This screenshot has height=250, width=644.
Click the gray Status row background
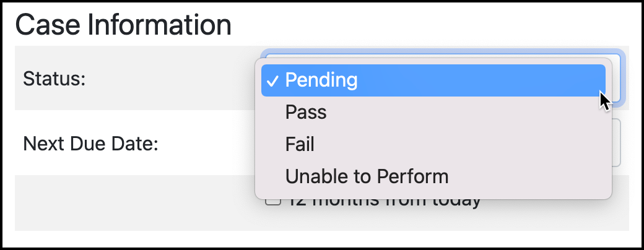[x=155, y=79]
